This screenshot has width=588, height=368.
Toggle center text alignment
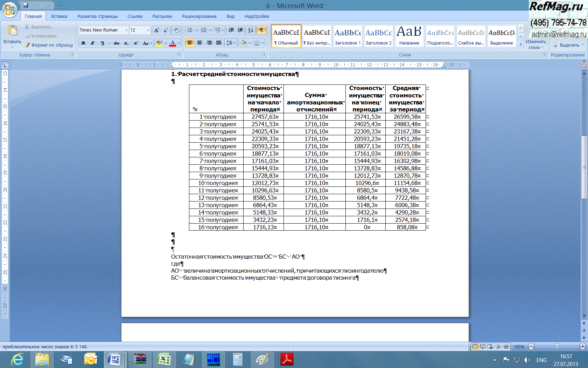[x=199, y=43]
